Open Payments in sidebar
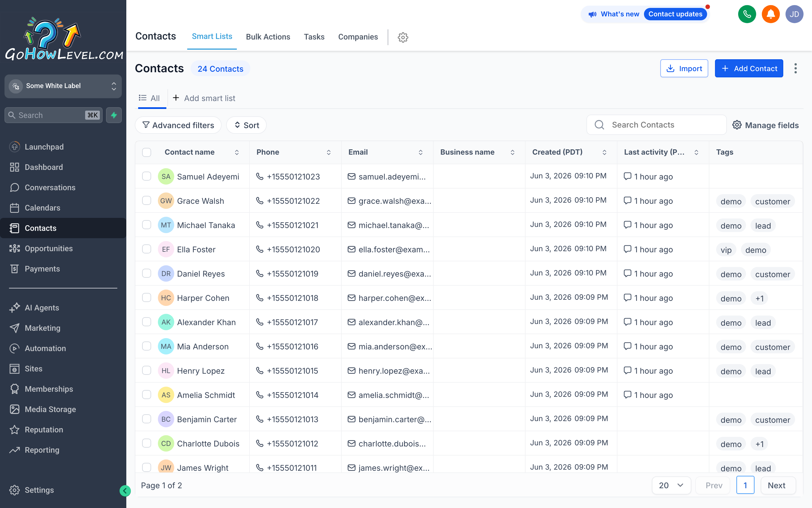This screenshot has width=812, height=508. 63,269
